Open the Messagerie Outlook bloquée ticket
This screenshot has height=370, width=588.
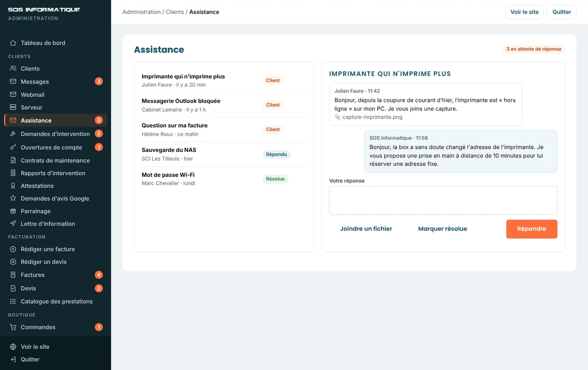pyautogui.click(x=223, y=105)
